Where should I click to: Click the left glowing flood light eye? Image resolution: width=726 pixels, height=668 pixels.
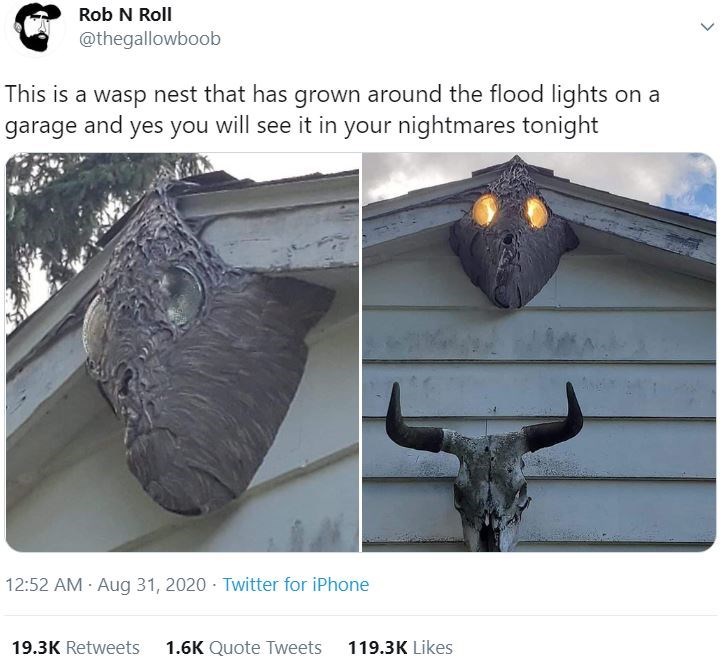point(486,210)
